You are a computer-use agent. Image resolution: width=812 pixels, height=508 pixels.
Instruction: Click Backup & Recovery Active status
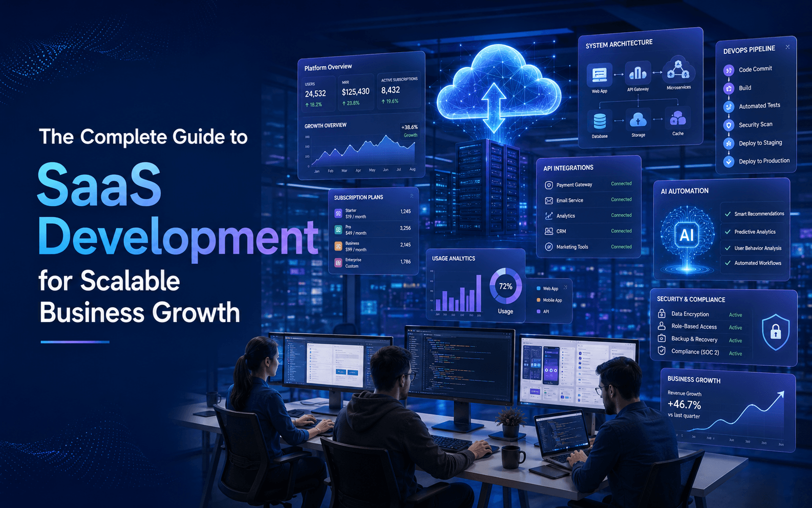coord(735,341)
